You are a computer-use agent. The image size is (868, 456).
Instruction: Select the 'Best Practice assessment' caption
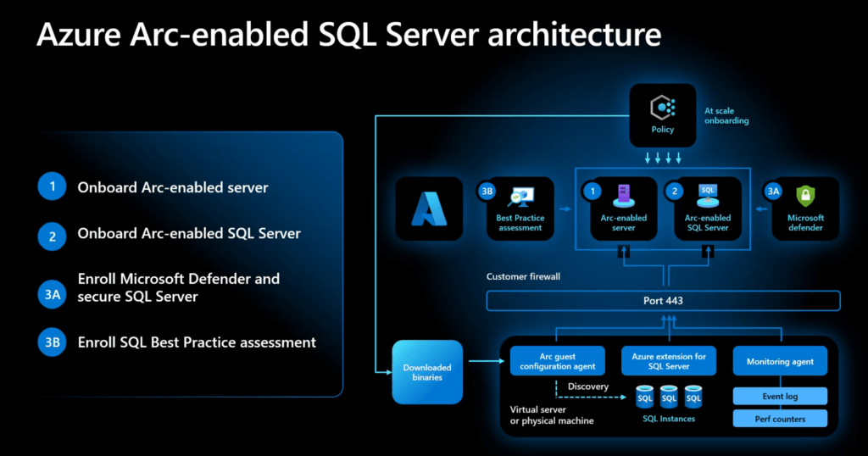coord(520,222)
